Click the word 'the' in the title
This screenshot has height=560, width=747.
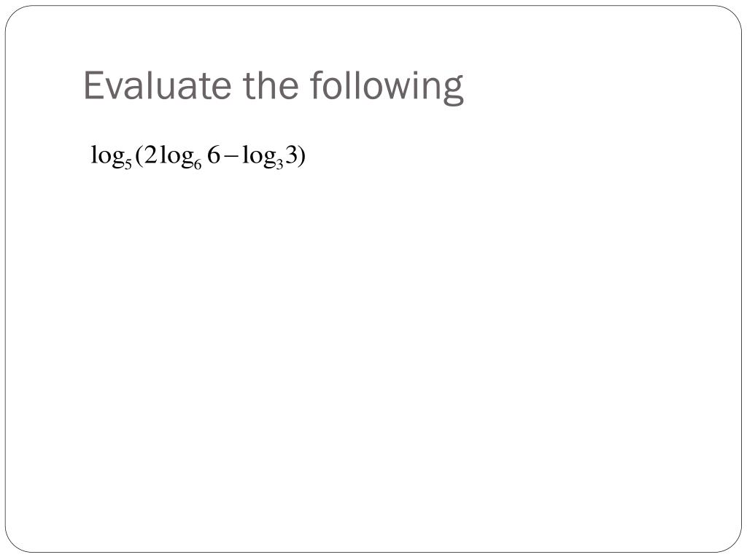(x=271, y=85)
